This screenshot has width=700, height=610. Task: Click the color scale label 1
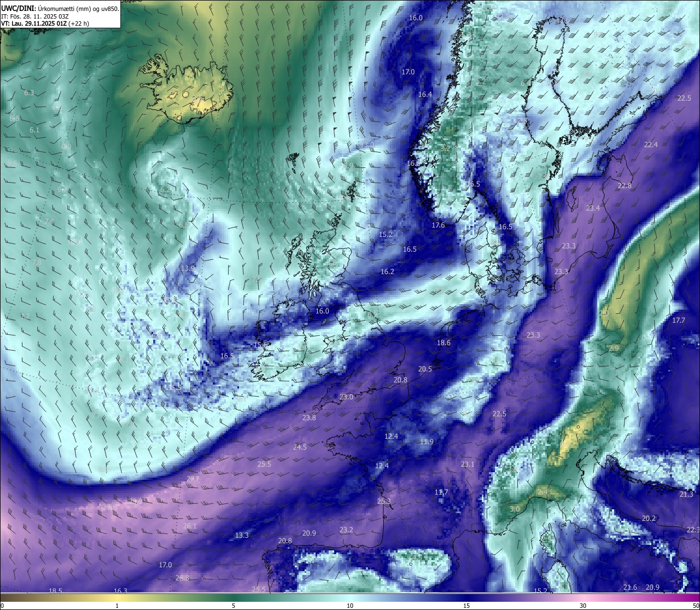(117, 606)
